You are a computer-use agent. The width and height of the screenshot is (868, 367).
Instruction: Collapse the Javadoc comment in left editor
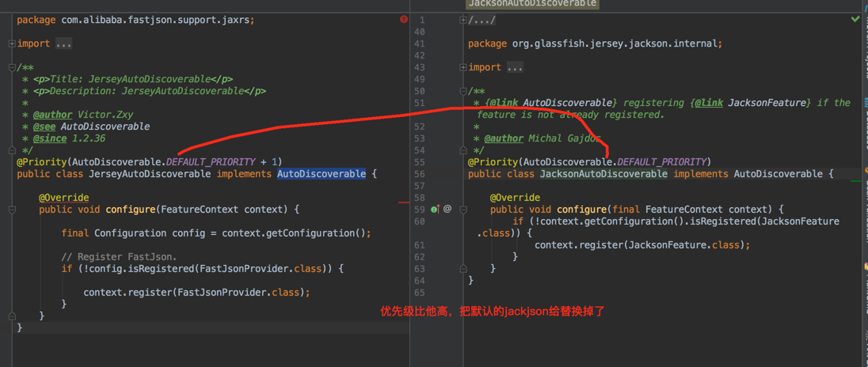(12, 67)
